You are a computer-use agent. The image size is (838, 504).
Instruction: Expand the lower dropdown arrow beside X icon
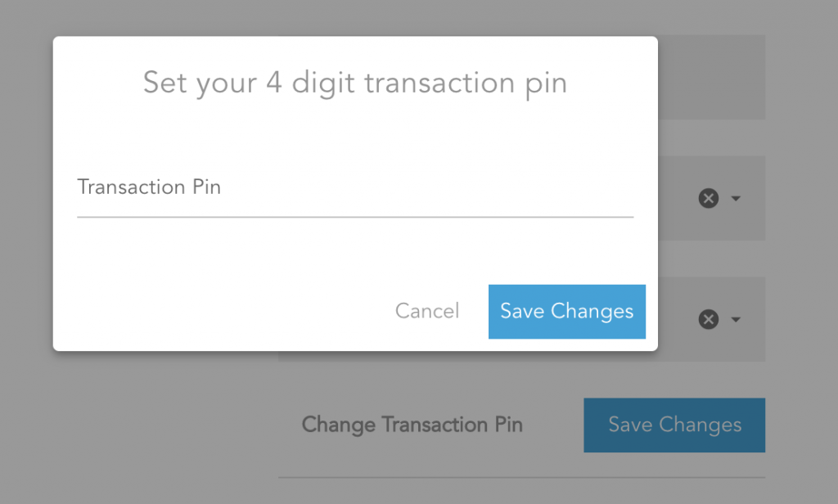click(736, 320)
